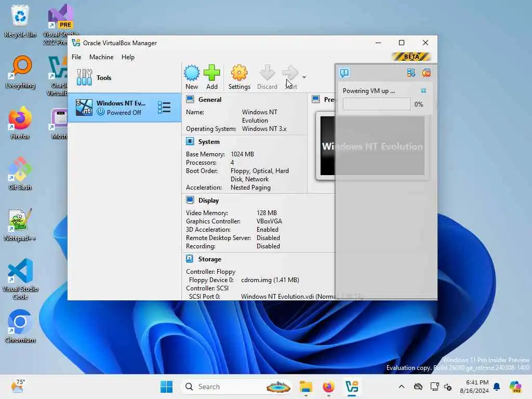This screenshot has height=399, width=532.
Task: Open the General section header
Action: [210, 99]
